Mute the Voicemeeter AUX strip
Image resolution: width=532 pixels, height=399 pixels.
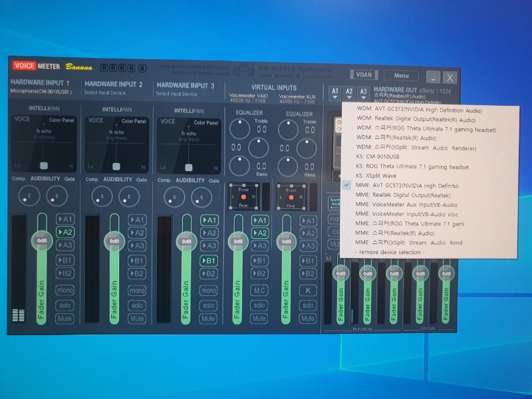coord(308,319)
